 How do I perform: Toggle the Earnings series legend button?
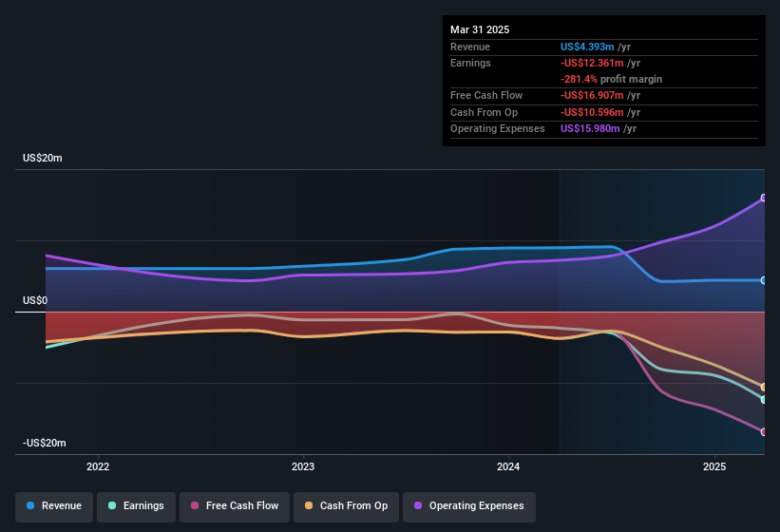coord(136,506)
